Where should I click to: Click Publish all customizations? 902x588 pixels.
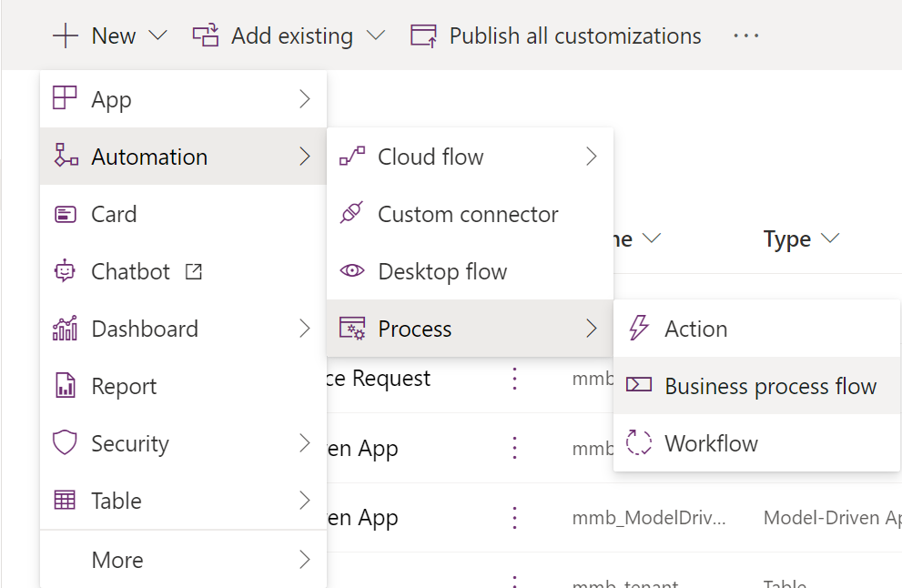pos(556,35)
